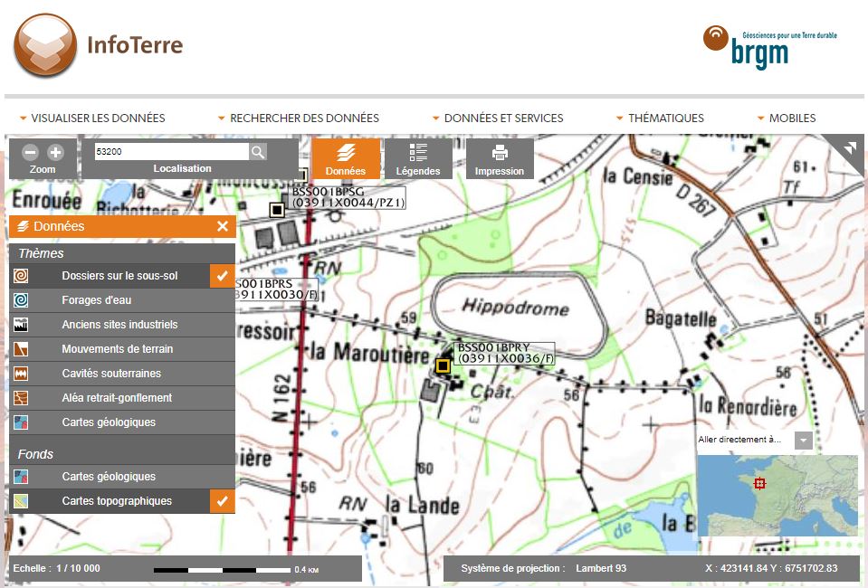Close the Données panel with the X

click(223, 226)
